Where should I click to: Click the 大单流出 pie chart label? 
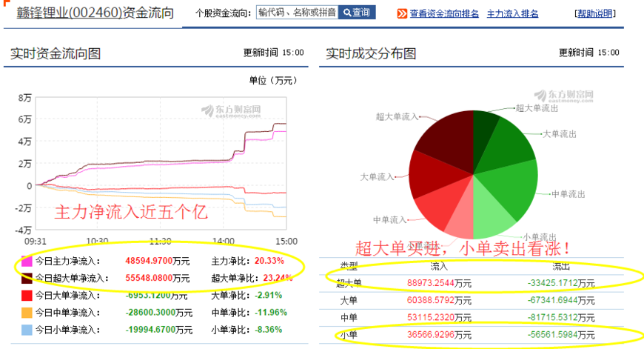pyautogui.click(x=560, y=134)
